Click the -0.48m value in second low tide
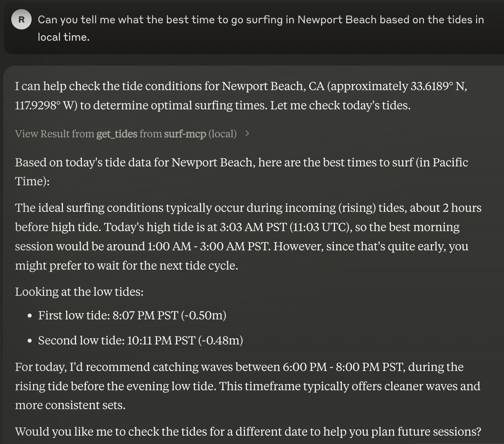This screenshot has height=444, width=504. (221, 340)
